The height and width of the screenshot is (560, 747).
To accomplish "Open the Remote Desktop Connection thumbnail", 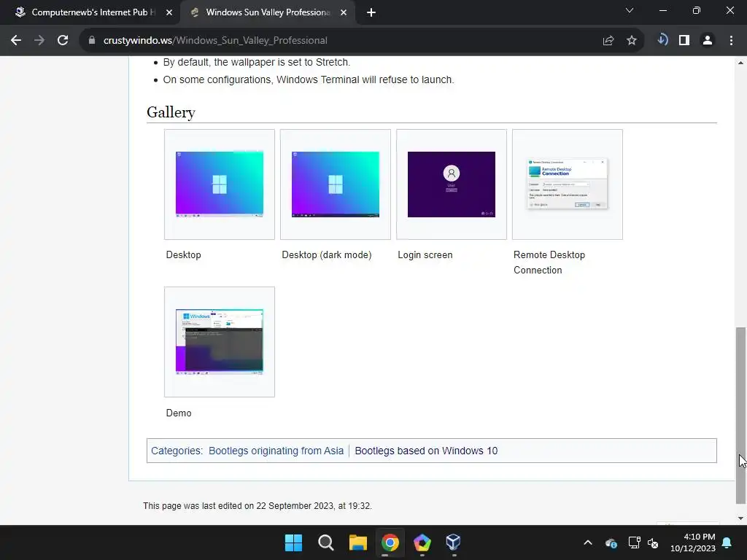I will (x=567, y=184).
